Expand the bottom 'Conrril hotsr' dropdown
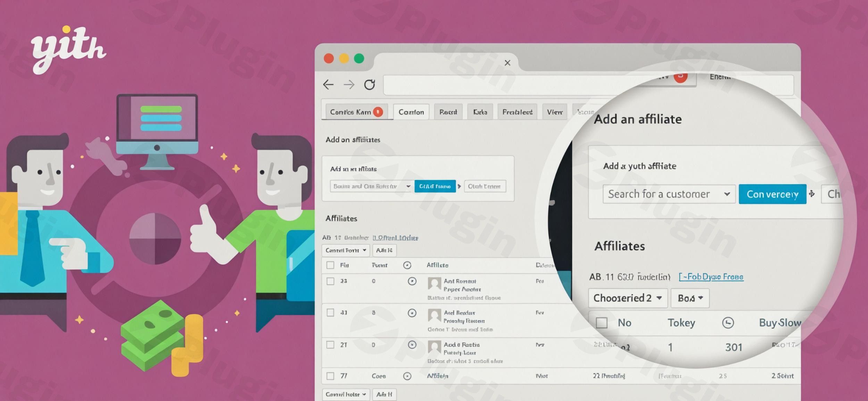The image size is (868, 401). pos(346,394)
